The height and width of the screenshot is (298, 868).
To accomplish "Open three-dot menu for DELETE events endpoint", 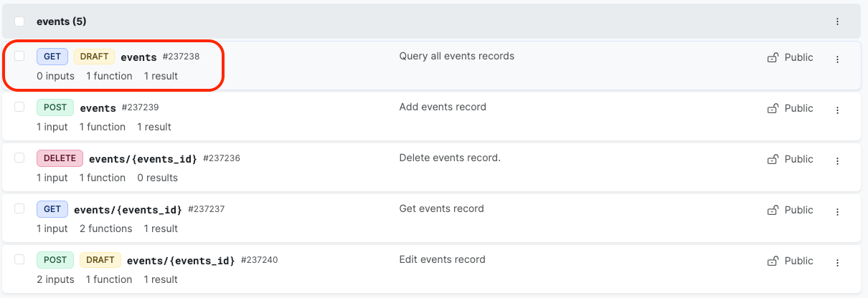I will pos(837,161).
